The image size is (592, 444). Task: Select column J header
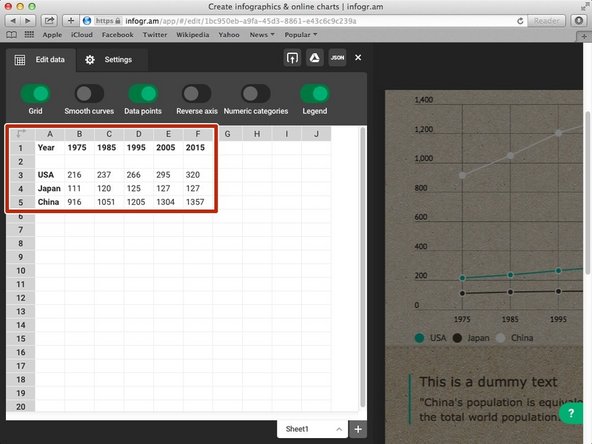tap(316, 134)
